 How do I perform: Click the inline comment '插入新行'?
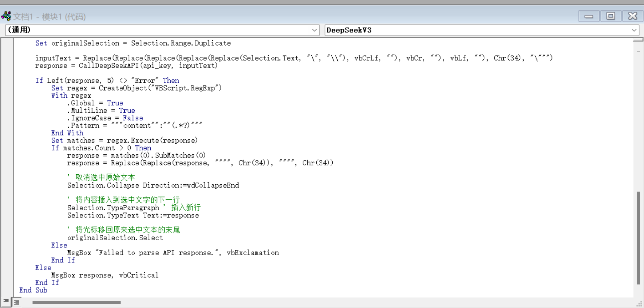(x=186, y=207)
